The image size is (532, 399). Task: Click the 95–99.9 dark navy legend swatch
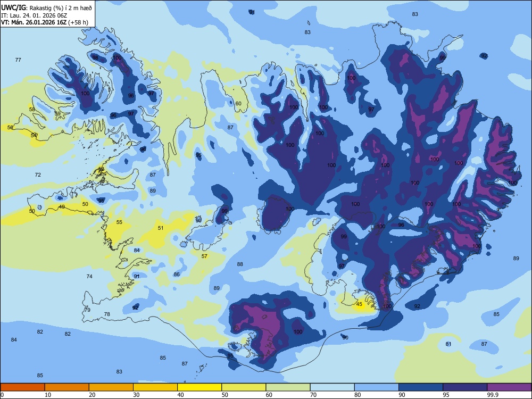pos(465,387)
